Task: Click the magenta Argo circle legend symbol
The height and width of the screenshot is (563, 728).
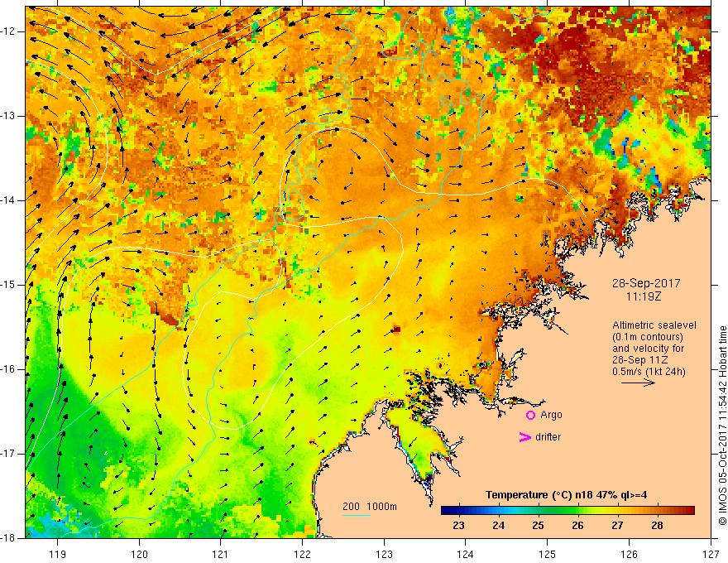Action: 530,416
